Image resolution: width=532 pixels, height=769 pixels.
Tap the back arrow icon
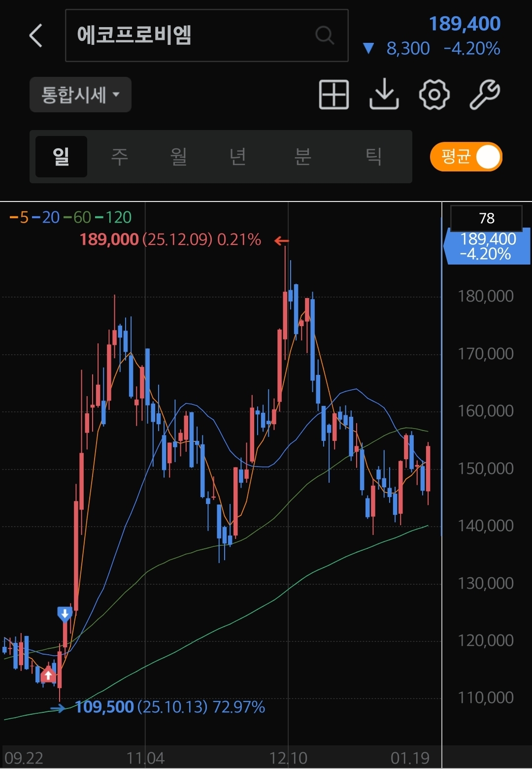point(36,35)
